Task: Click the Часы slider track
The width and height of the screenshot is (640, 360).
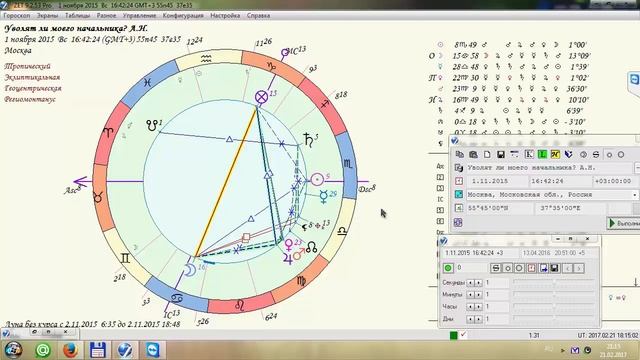Action: click(x=554, y=306)
